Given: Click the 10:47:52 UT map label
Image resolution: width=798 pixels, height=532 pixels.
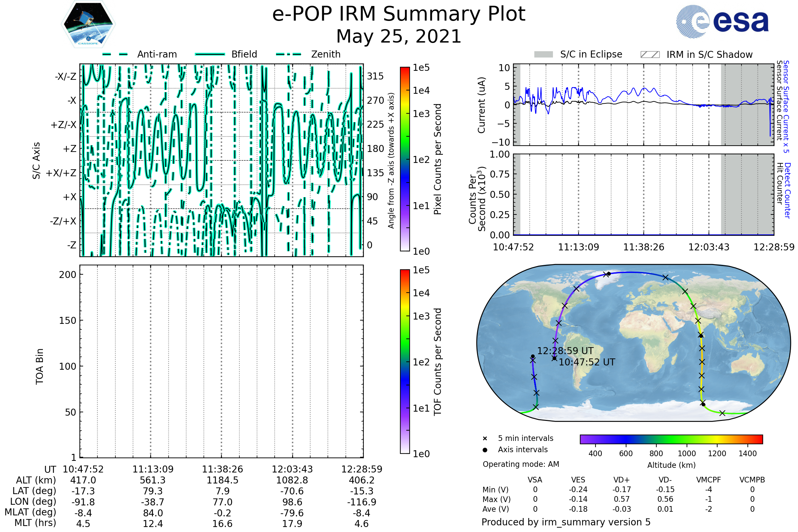Looking at the screenshot, I should [x=587, y=362].
